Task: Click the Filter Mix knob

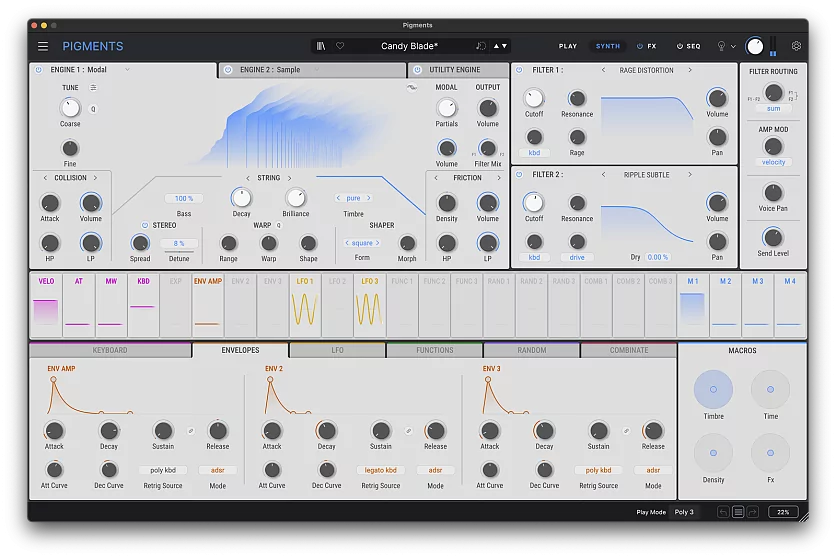Action: (487, 148)
